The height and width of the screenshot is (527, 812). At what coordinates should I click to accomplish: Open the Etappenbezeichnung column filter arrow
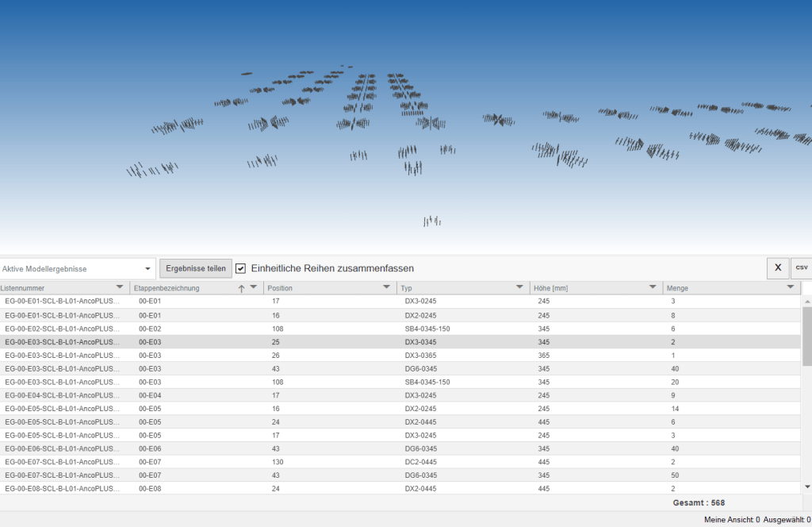click(254, 287)
